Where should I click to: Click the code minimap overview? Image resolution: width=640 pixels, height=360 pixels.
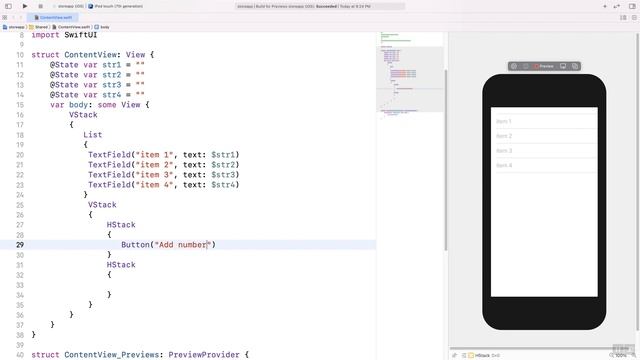pyautogui.click(x=410, y=76)
